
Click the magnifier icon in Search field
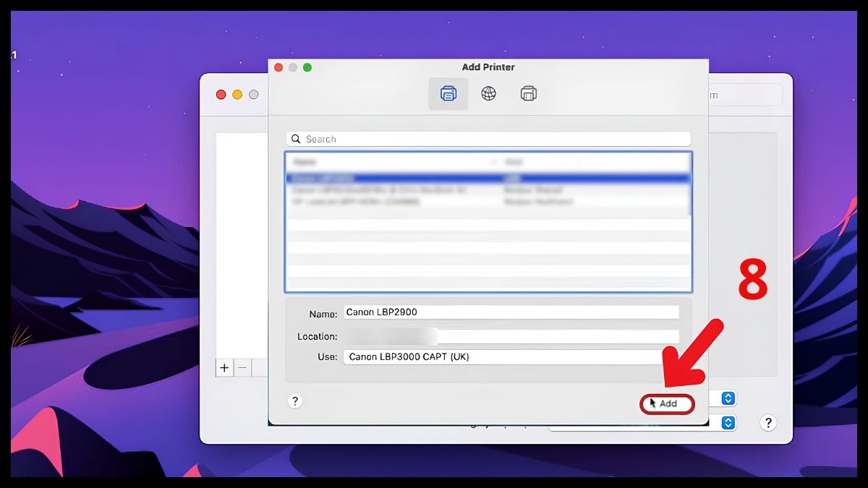pos(297,139)
